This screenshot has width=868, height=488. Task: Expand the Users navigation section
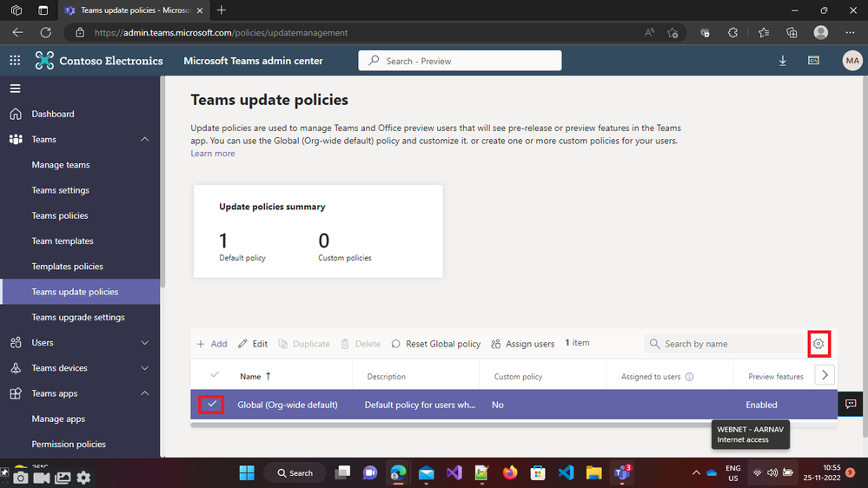(144, 343)
